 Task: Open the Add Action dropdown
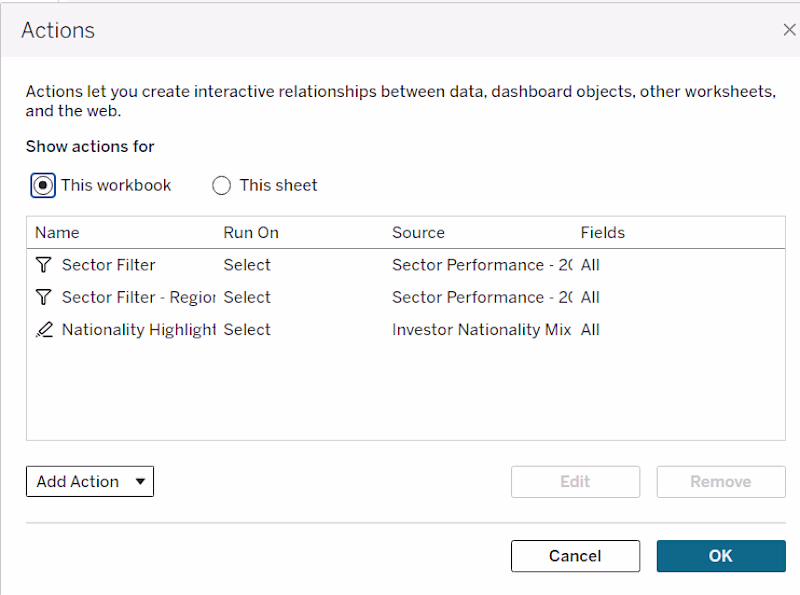(x=90, y=481)
